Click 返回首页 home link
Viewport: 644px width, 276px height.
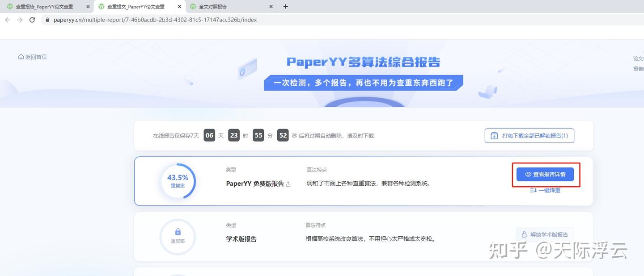32,57
